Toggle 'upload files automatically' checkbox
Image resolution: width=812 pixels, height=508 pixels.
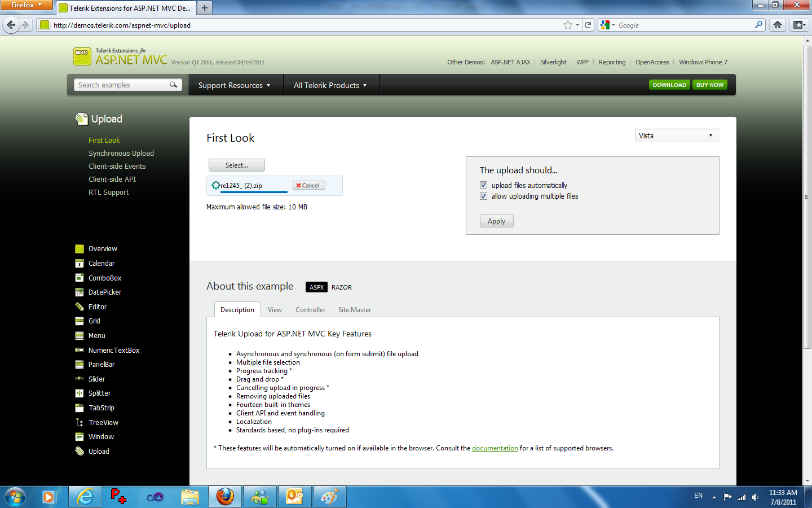(x=483, y=185)
